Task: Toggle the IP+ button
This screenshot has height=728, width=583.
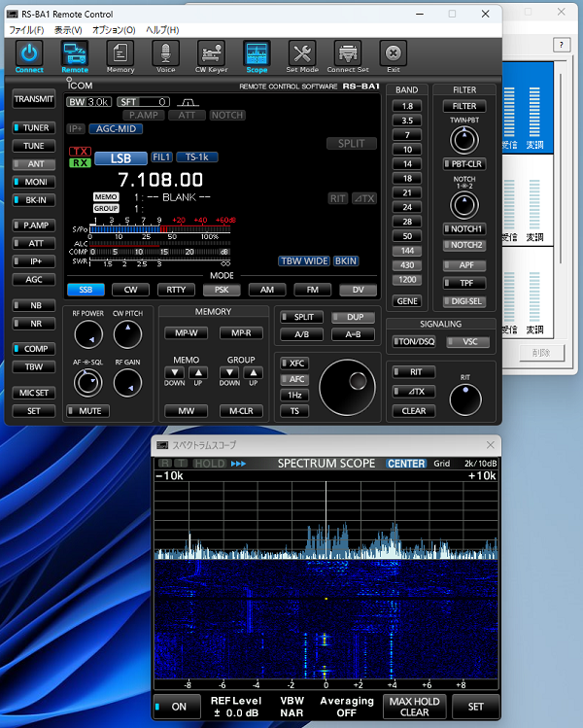Action: pyautogui.click(x=33, y=261)
